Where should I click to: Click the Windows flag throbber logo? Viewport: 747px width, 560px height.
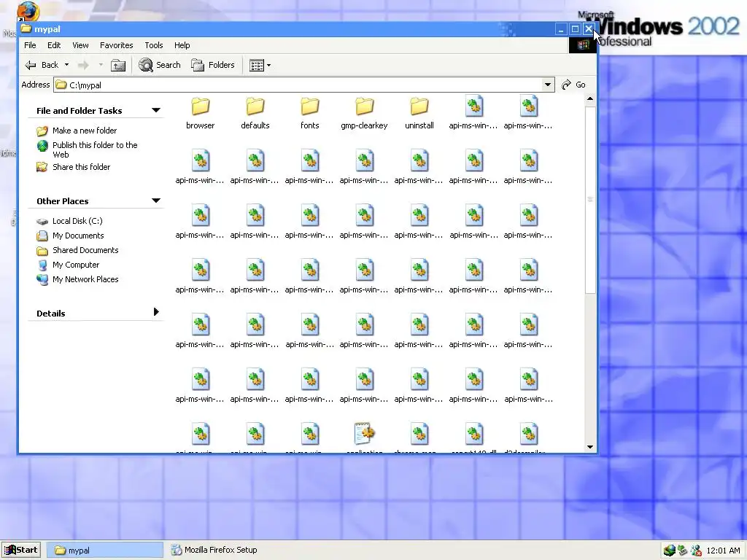(x=583, y=45)
